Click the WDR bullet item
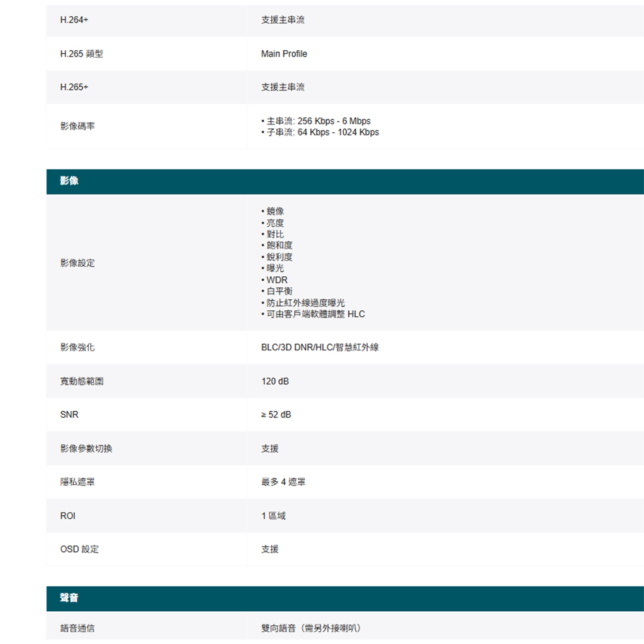Viewport: 644px width, 644px height. pyautogui.click(x=277, y=280)
